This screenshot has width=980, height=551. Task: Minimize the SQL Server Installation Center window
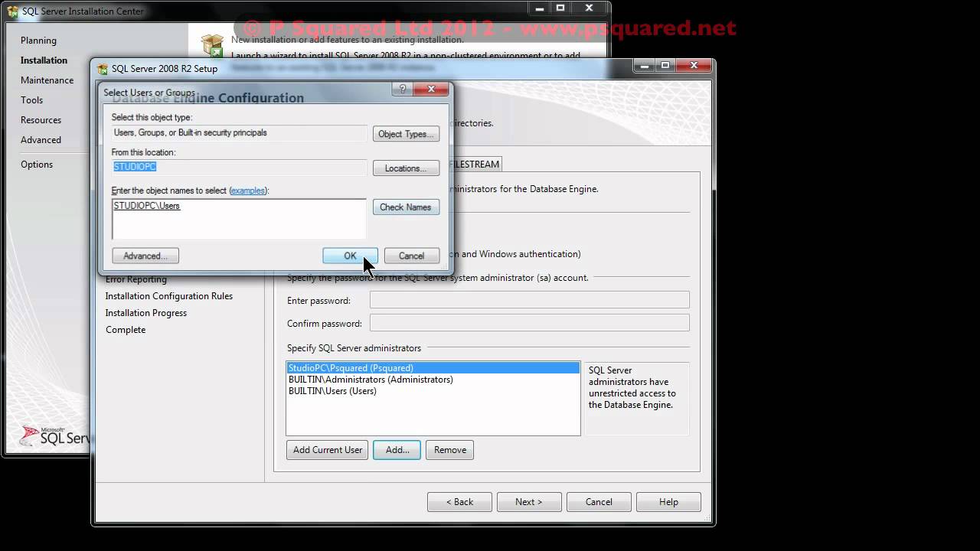point(539,8)
